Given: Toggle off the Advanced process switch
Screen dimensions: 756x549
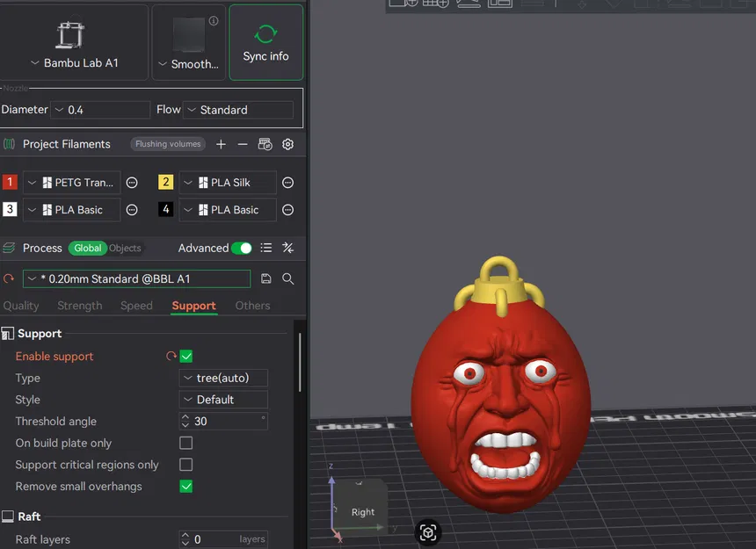Looking at the screenshot, I should pyautogui.click(x=241, y=248).
